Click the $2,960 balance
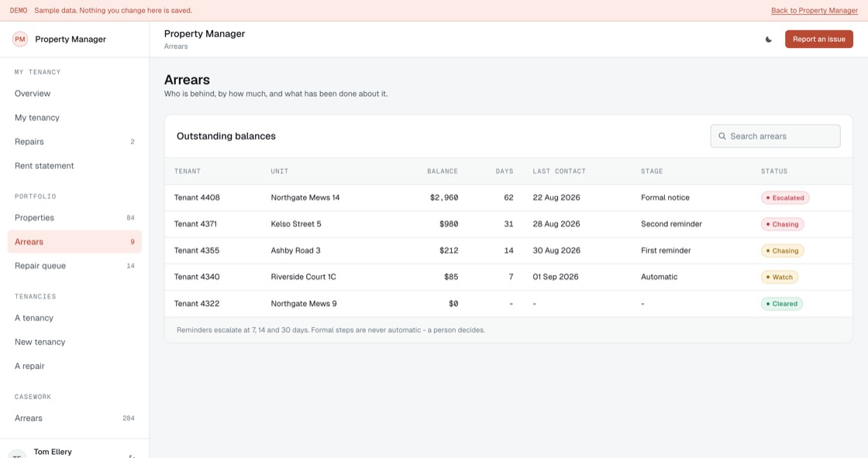This screenshot has width=868, height=458. [444, 198]
